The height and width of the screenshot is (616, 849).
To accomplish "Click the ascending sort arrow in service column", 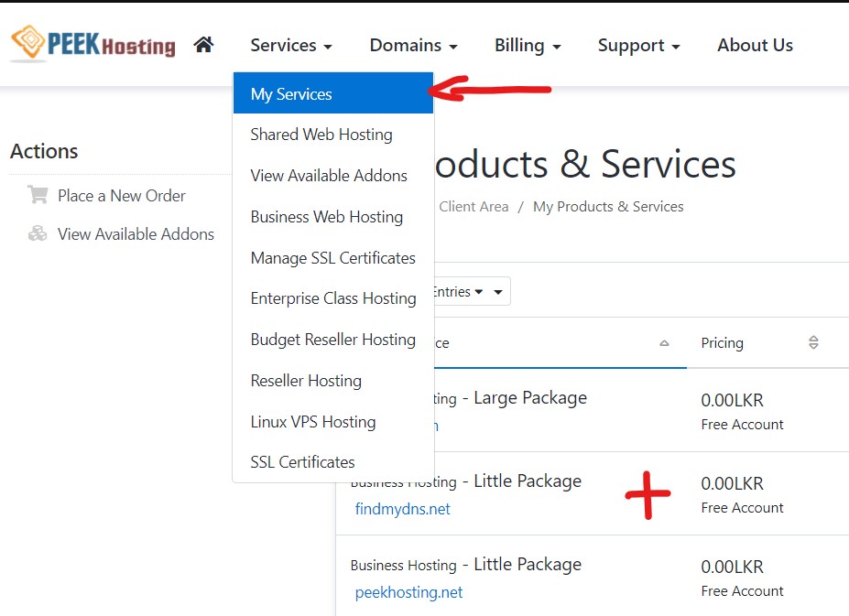I will click(664, 343).
